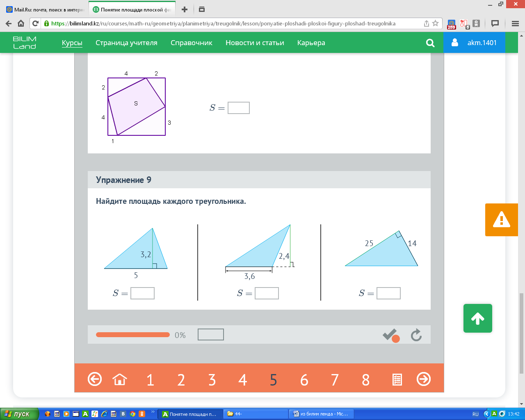Image resolution: width=525 pixels, height=420 pixels.
Task: Go to previous lesson page arrow
Action: (x=95, y=379)
